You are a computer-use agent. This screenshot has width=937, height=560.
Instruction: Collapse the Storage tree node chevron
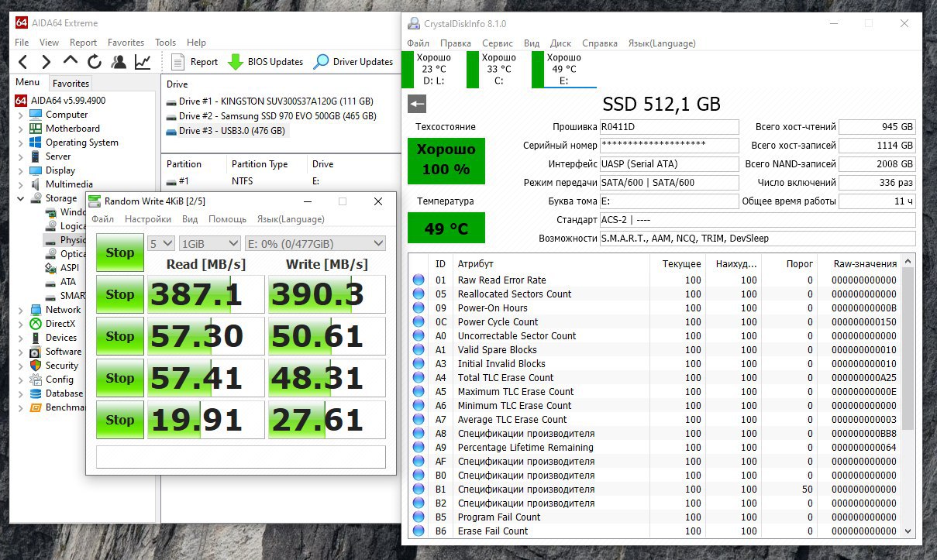click(x=20, y=198)
